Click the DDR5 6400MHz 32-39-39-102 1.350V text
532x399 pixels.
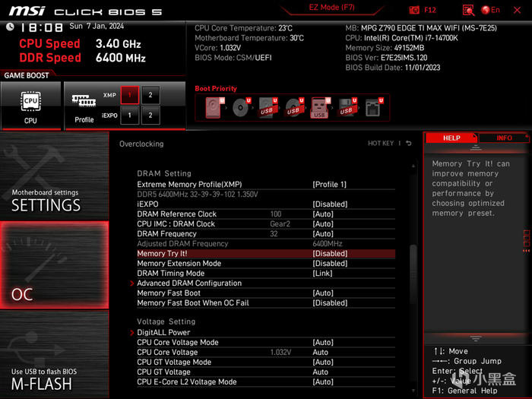(x=198, y=195)
